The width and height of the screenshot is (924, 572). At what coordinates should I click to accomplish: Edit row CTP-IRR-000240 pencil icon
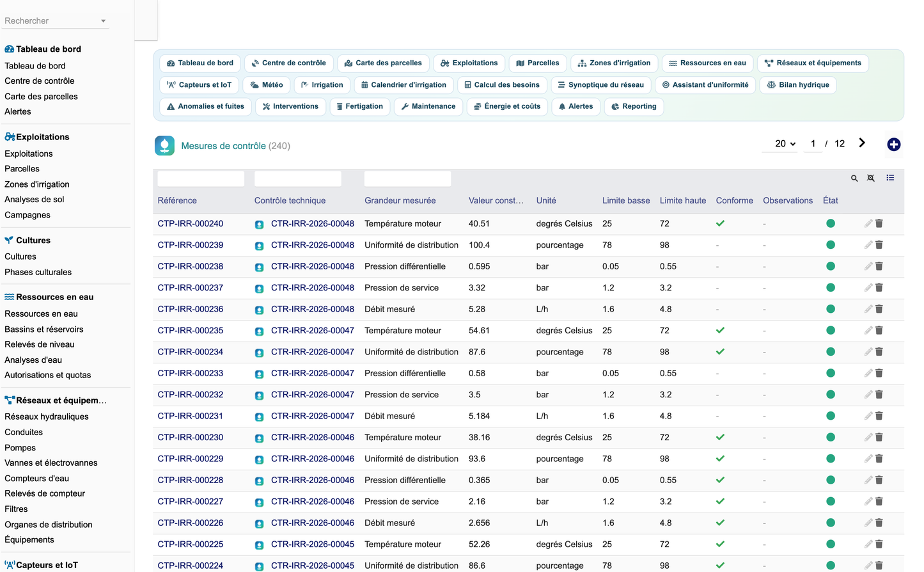point(868,223)
